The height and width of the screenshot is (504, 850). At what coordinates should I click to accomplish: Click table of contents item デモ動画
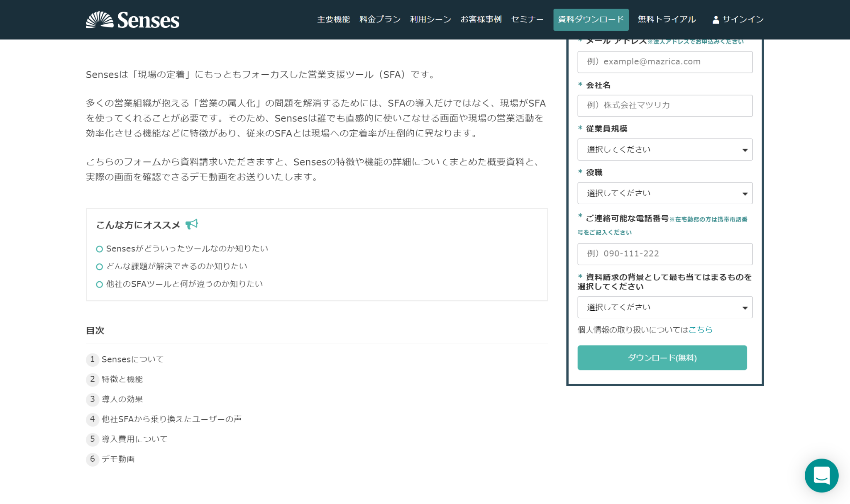[118, 459]
